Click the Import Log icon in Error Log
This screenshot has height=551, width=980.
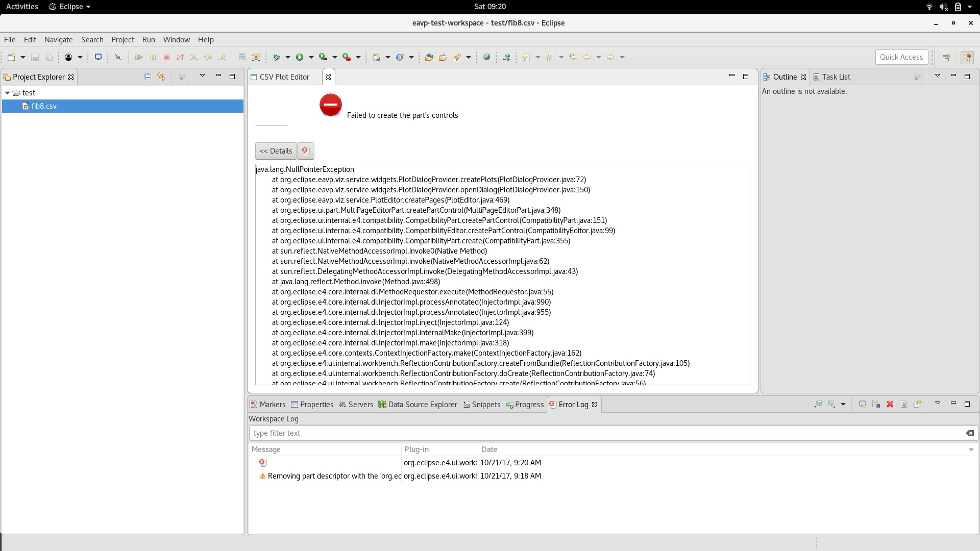(831, 404)
